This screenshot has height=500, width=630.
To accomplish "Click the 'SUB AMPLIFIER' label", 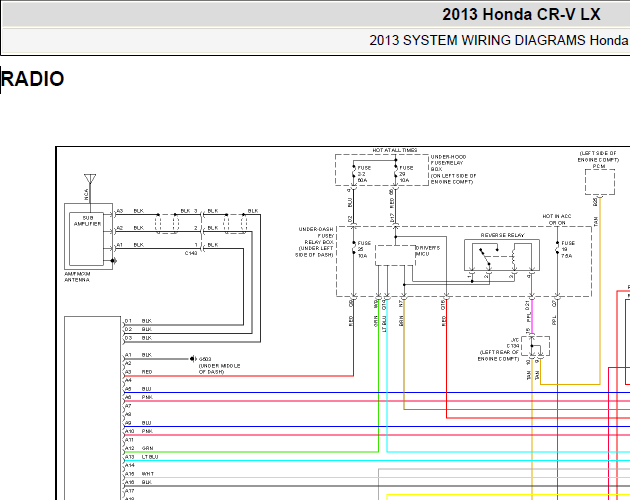I will point(87,221).
